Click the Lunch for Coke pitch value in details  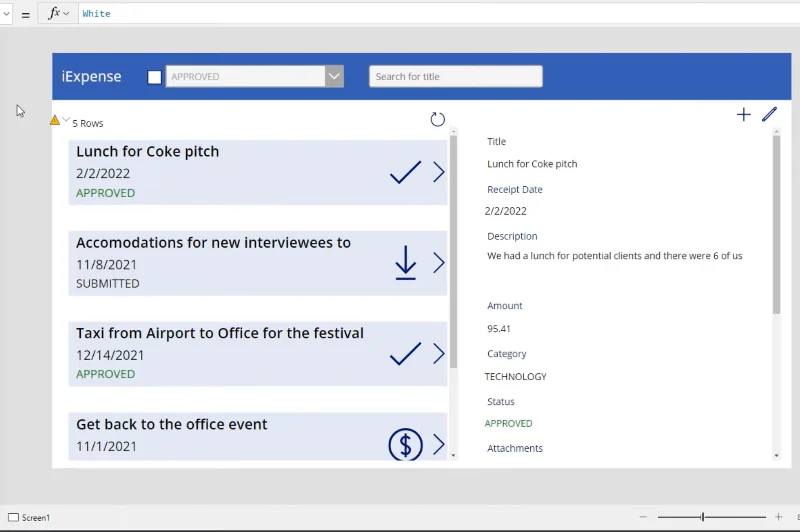[532, 164]
